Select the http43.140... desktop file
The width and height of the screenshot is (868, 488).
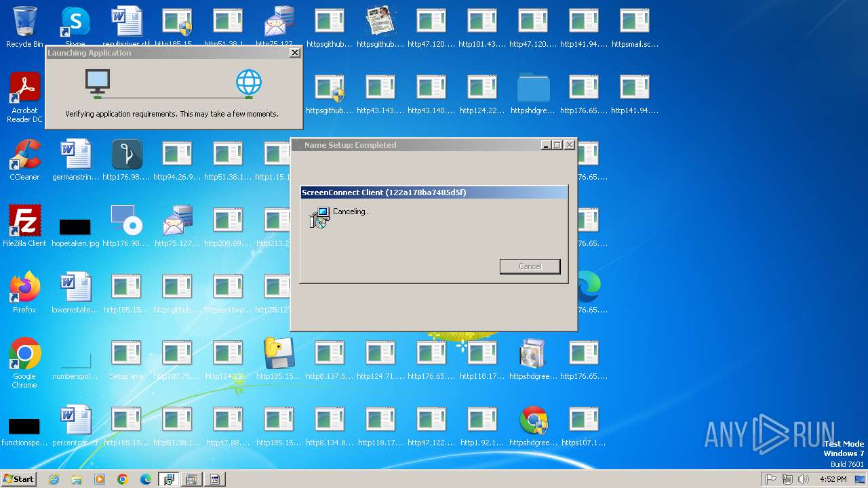(x=431, y=94)
